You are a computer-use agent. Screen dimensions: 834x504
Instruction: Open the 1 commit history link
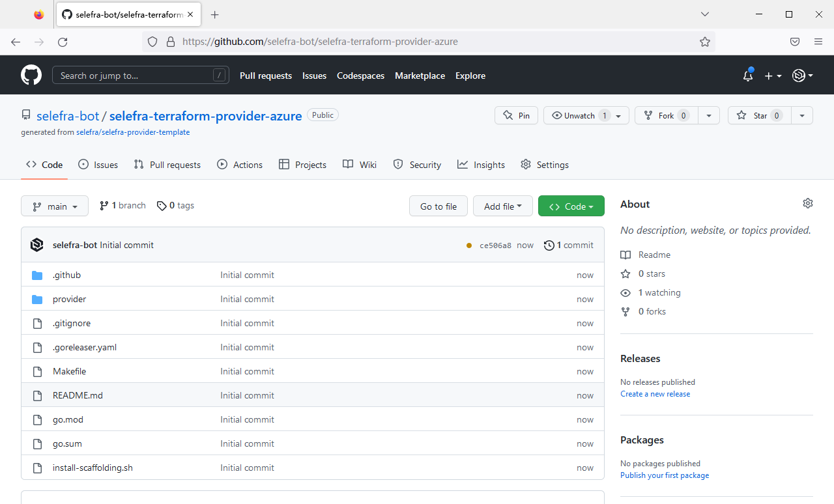coord(569,245)
